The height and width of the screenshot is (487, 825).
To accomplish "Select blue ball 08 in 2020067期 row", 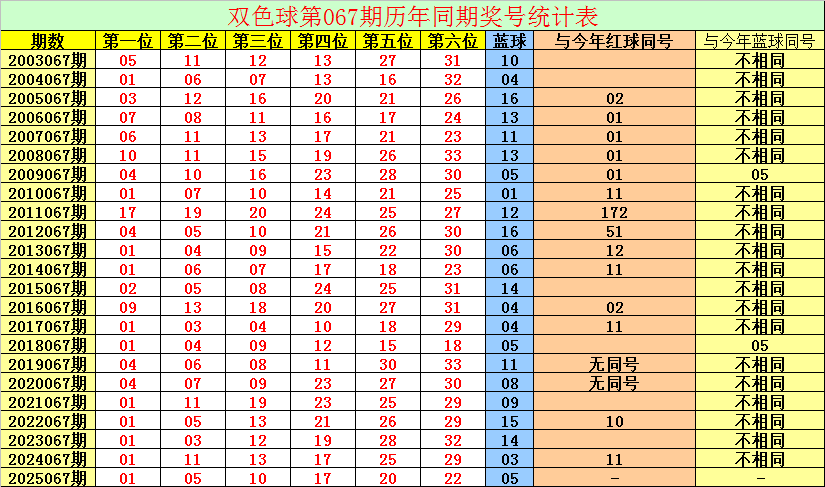I will pos(509,383).
